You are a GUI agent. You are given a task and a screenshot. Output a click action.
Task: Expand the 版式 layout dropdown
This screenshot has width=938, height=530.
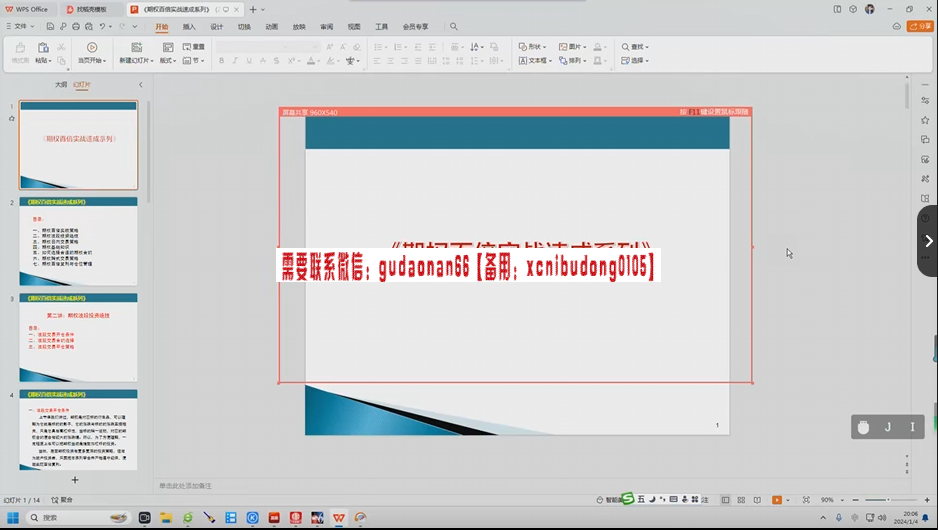tap(168, 61)
